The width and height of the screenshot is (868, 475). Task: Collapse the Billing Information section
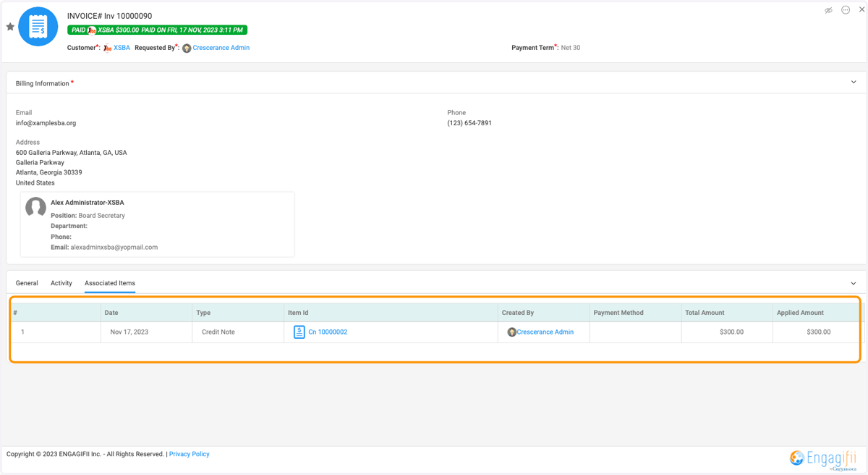[854, 83]
